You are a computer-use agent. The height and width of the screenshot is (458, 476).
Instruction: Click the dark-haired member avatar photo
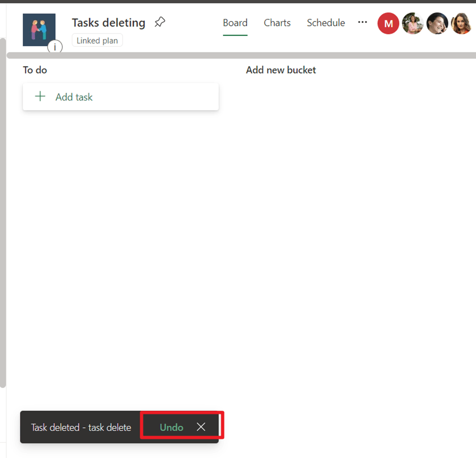(437, 23)
